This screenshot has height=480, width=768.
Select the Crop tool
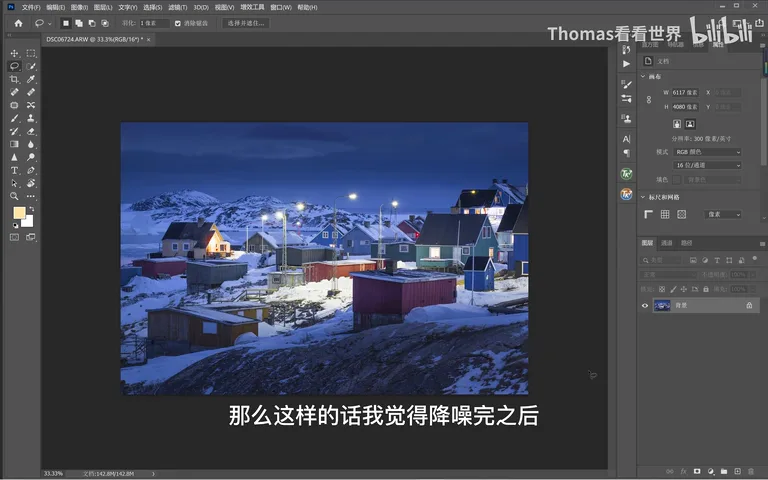[14, 79]
